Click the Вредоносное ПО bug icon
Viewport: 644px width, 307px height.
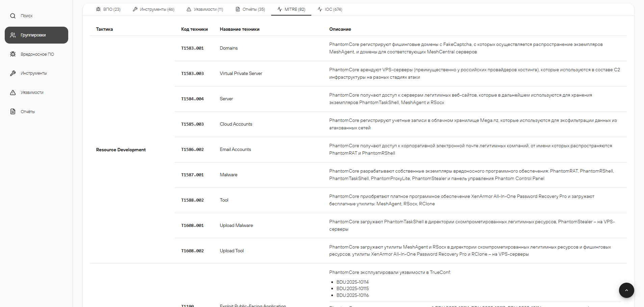(x=13, y=54)
